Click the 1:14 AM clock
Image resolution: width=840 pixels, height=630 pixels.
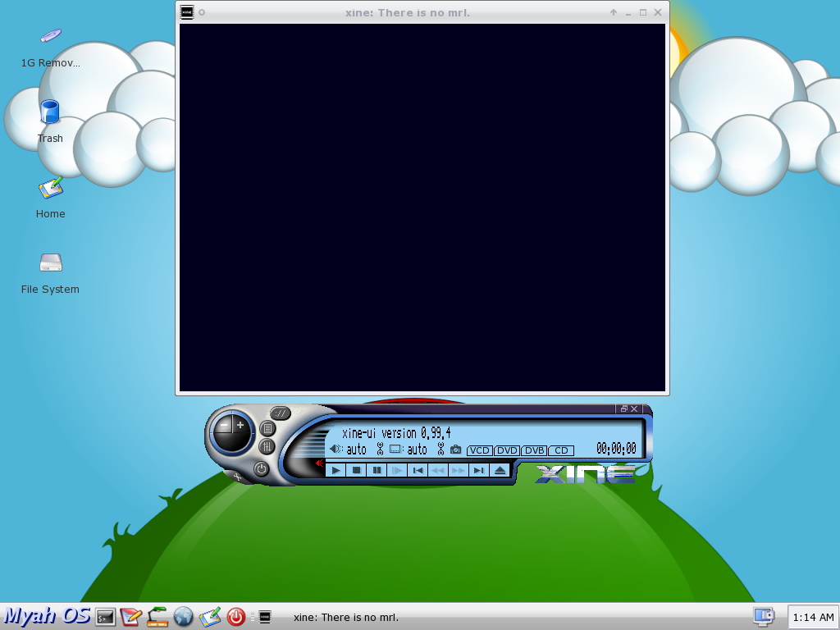pyautogui.click(x=813, y=617)
